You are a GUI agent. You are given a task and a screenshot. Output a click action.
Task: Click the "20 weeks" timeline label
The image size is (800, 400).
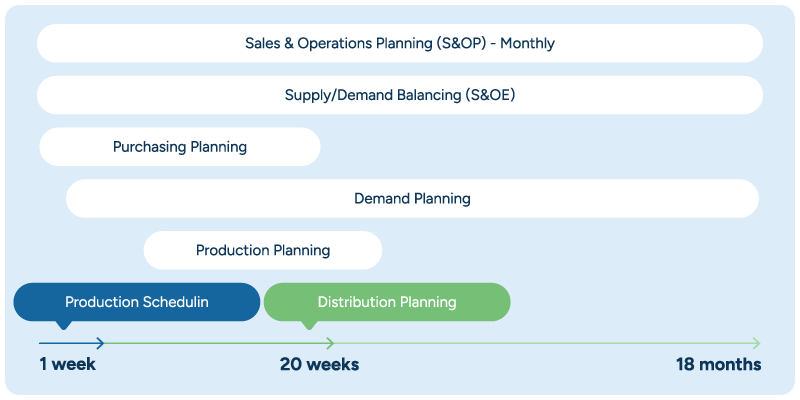(319, 364)
